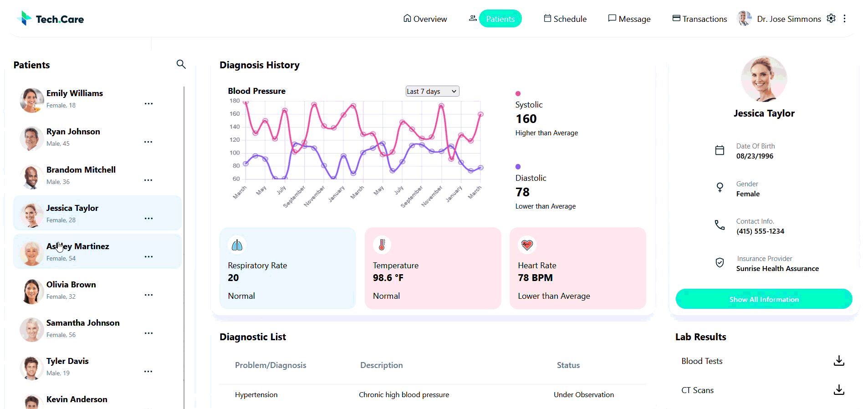Open the vertical three-dot menu in header
Screen dimensions: 868x409
tap(844, 18)
